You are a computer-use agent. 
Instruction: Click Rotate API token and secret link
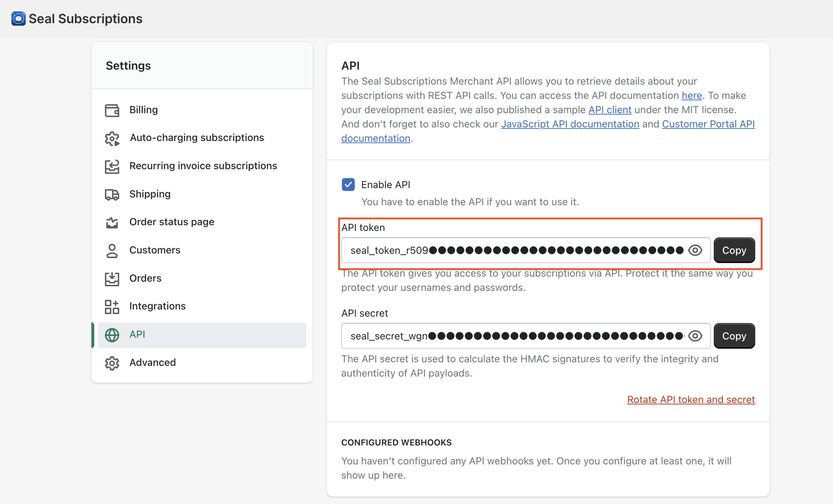(x=691, y=400)
